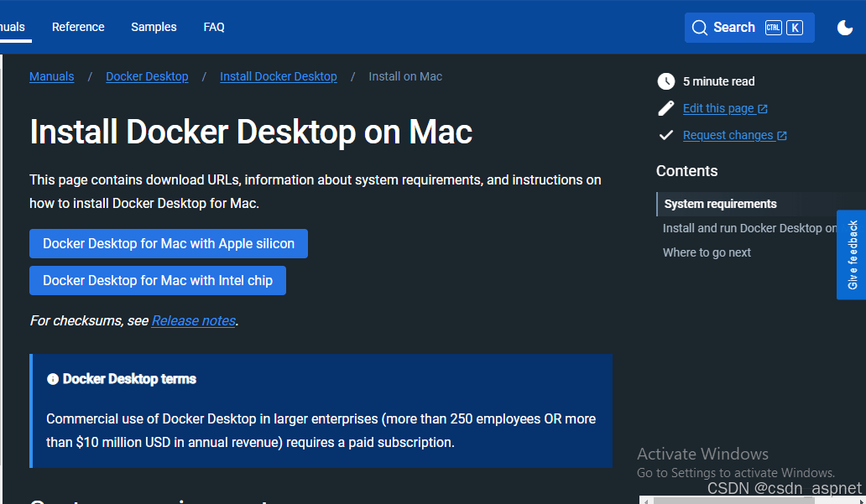The height and width of the screenshot is (504, 866).
Task: Click the 5 minute read text
Action: pos(718,81)
